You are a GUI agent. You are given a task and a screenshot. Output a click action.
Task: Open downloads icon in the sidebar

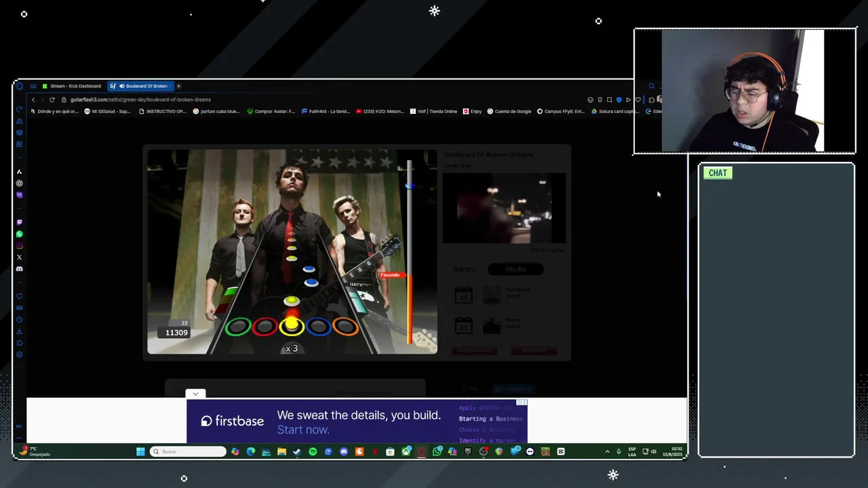[x=19, y=331]
